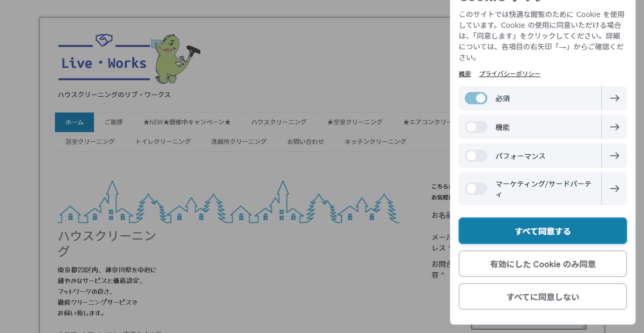Go to the お問い合わせ menu item
This screenshot has width=644, height=333.
[305, 142]
